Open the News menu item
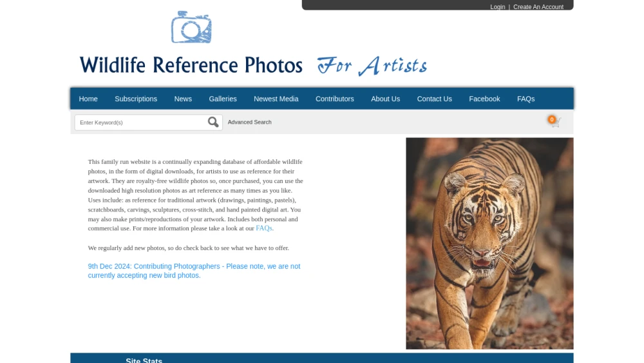This screenshot has width=644, height=363. pos(183,99)
